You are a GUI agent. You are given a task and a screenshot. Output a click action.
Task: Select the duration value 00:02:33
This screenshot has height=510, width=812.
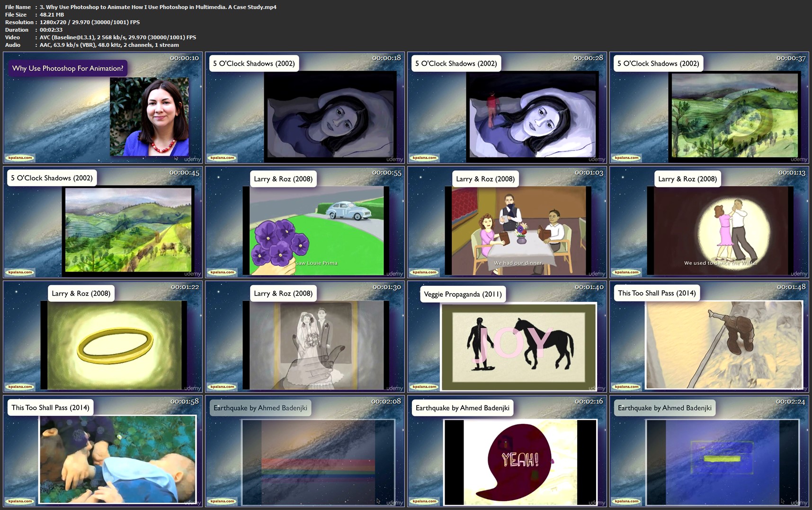(x=51, y=30)
